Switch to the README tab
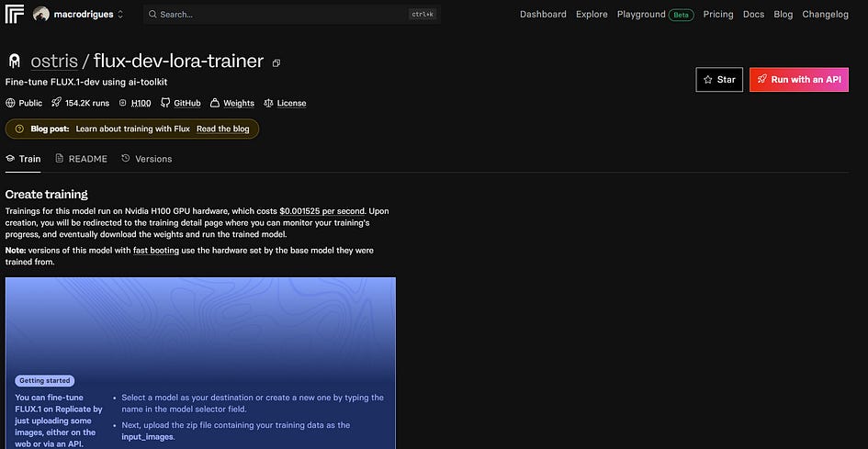The width and height of the screenshot is (868, 449). click(x=82, y=159)
